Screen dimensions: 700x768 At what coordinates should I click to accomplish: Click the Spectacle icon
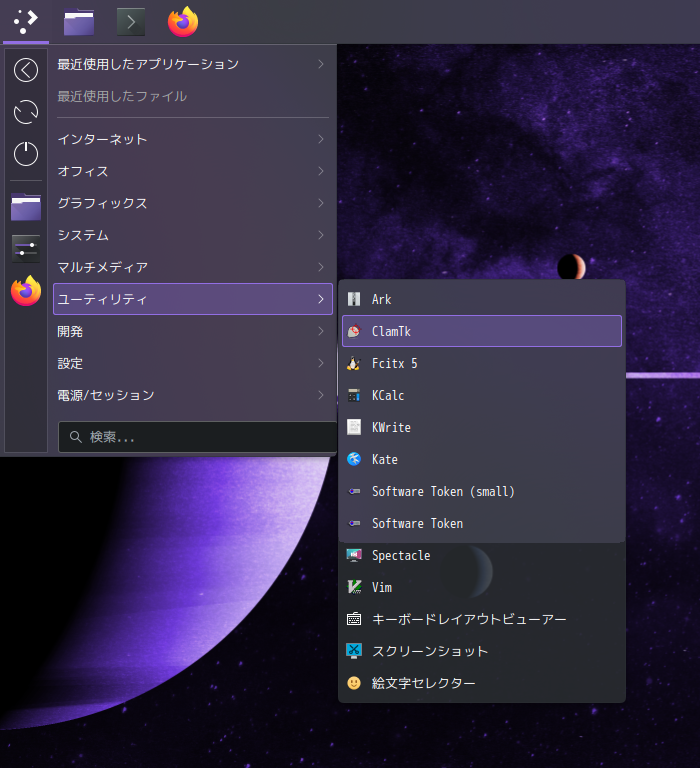tap(354, 555)
